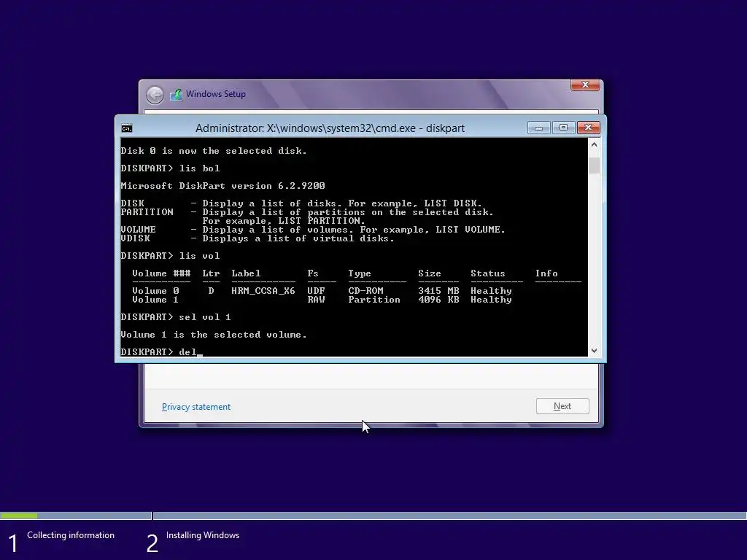This screenshot has height=560, width=747.
Task: Click the 'Status' column header
Action: point(488,273)
